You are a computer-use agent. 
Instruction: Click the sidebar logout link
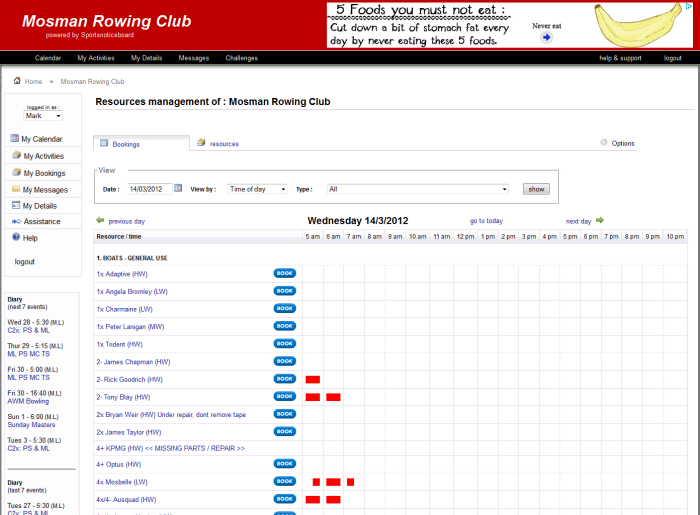point(25,262)
